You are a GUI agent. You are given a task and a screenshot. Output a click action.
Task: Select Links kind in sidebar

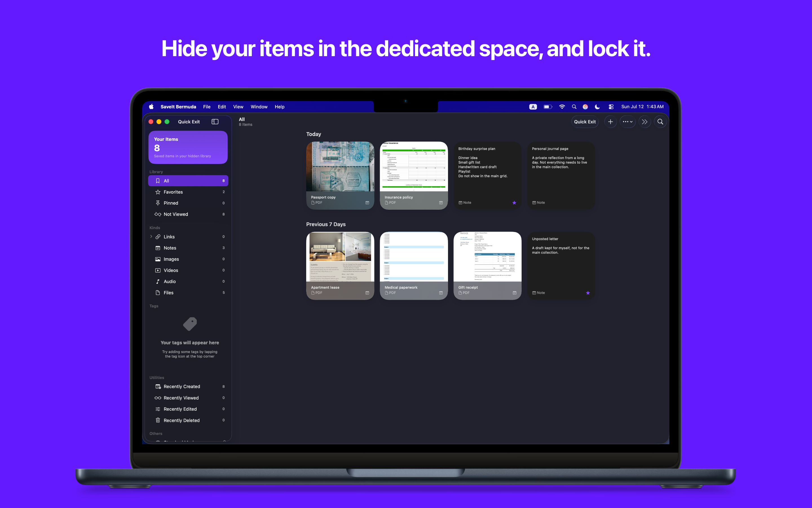point(188,237)
